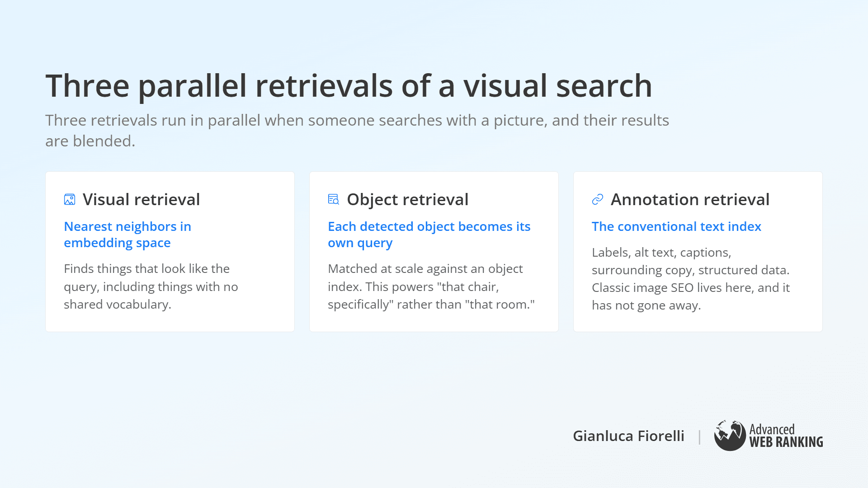
Task: Select the Annotation retrieval card heading
Action: [x=690, y=199]
